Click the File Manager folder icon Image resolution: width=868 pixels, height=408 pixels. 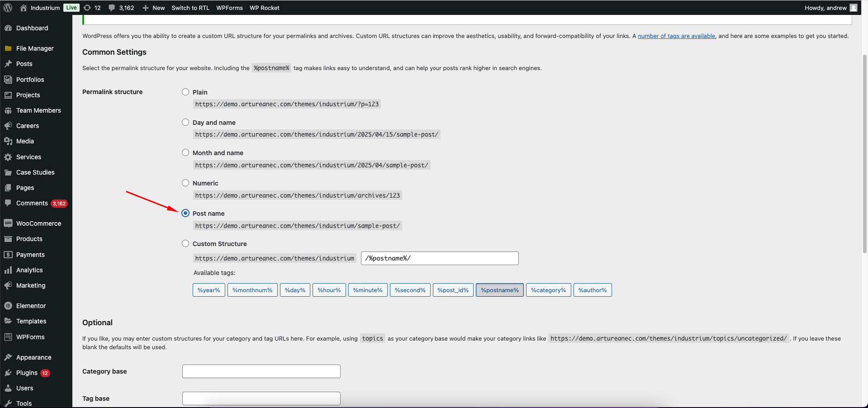[x=8, y=48]
